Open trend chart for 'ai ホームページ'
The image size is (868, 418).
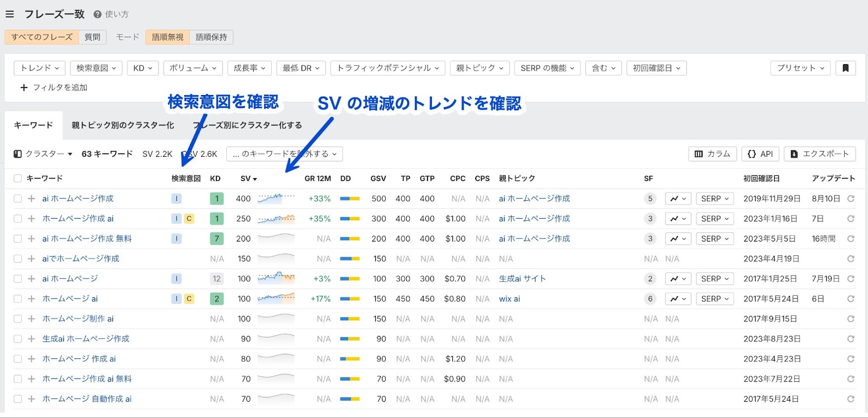(x=678, y=279)
